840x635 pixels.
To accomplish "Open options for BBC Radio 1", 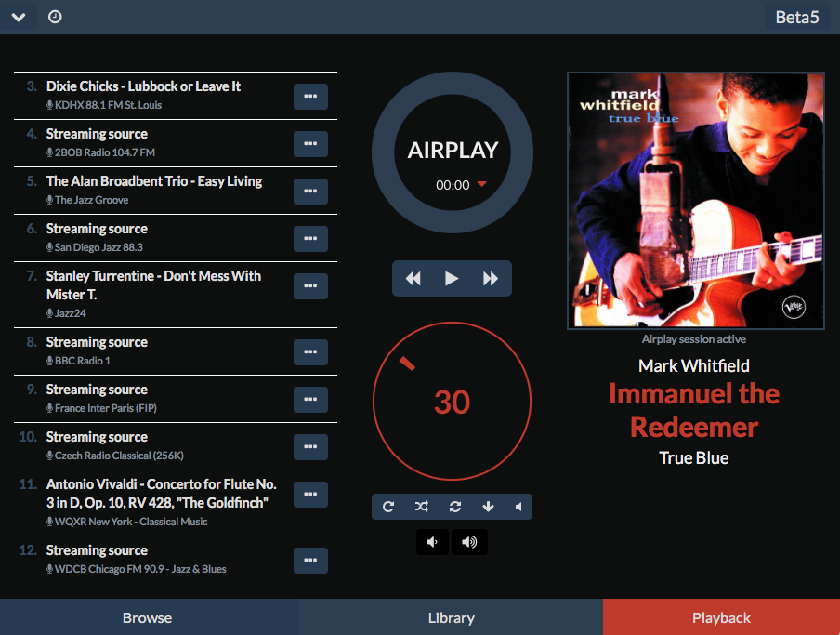I will click(310, 352).
